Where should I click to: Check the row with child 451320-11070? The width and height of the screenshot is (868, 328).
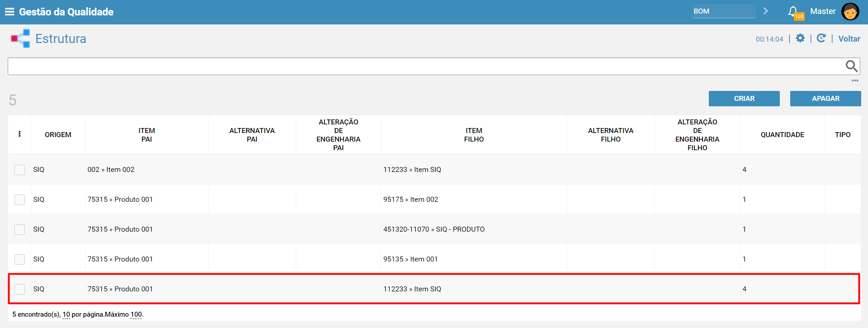19,229
